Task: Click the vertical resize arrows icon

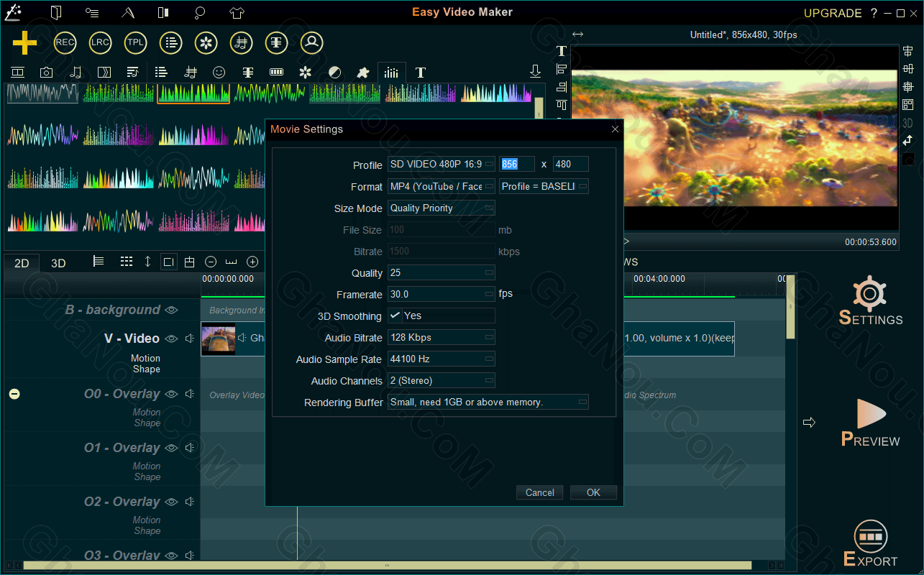Action: pos(147,262)
